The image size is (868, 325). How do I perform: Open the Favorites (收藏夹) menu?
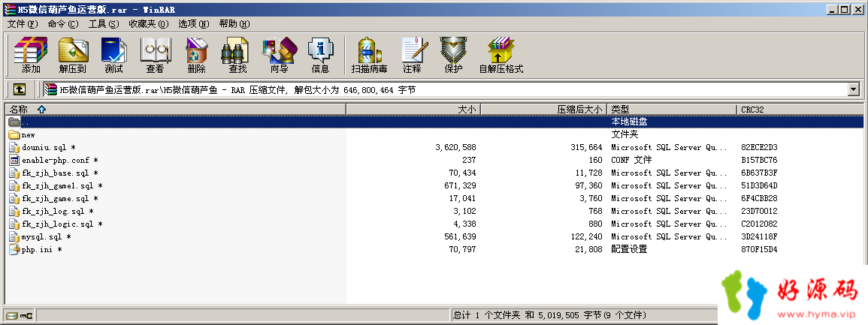tap(149, 24)
